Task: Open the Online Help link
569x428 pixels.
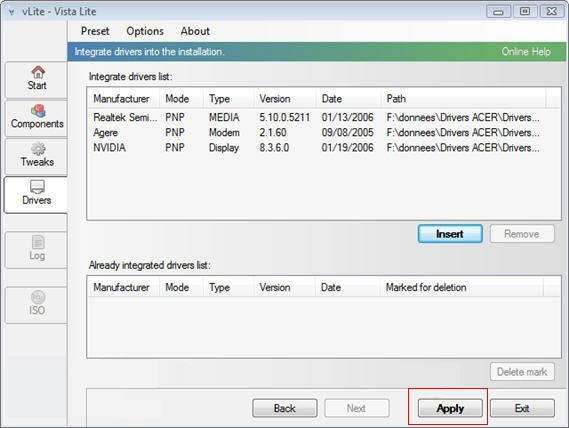Action: click(526, 52)
